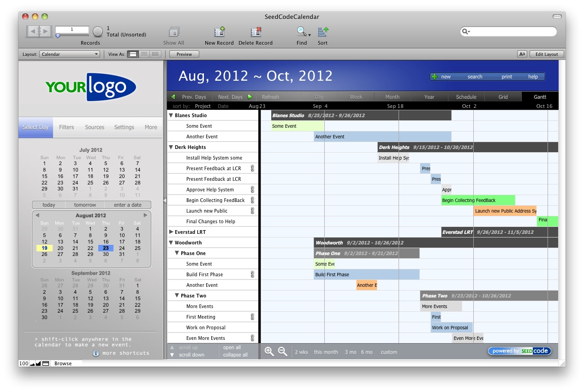Click the green plus new event icon
This screenshot has width=584, height=392.
tap(434, 77)
